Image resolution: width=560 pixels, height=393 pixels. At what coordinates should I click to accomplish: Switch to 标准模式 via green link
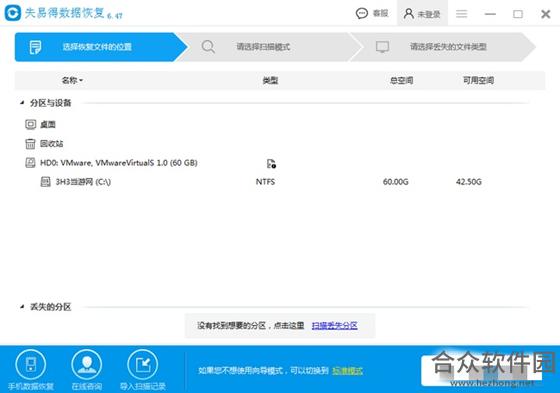[x=348, y=371]
